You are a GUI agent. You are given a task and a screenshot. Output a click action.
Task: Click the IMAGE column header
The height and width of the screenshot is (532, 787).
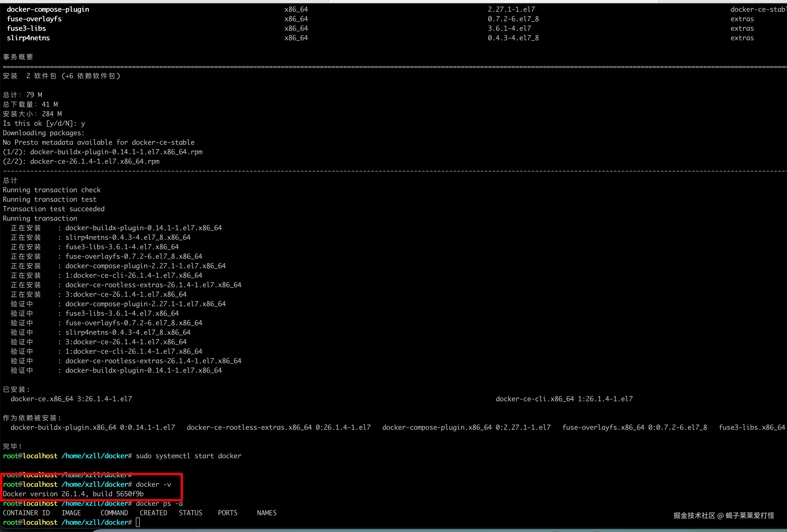(71, 513)
